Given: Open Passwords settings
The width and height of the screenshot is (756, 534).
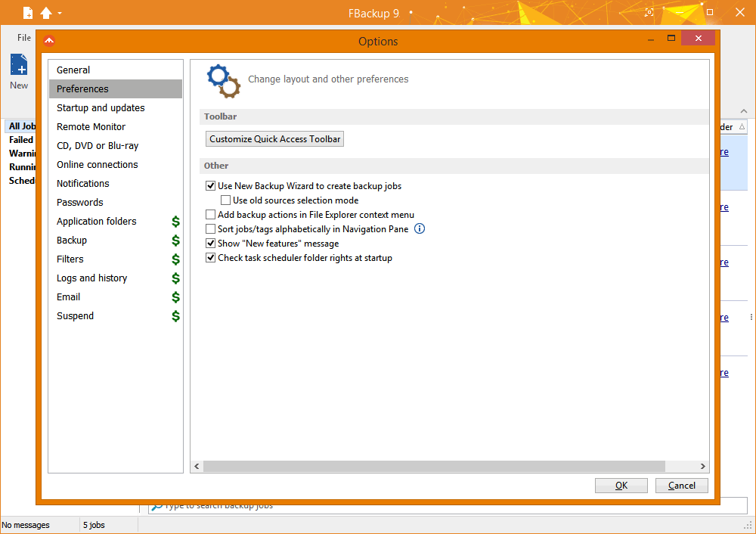Looking at the screenshot, I should coord(116,202).
